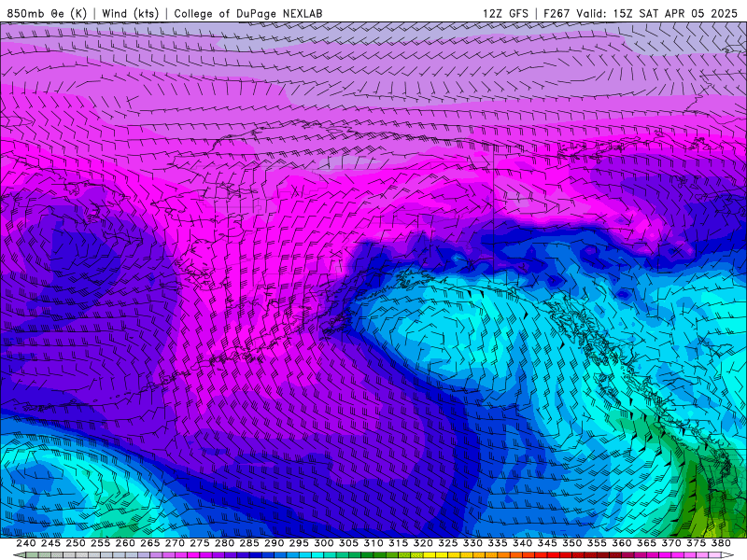Click the right arrow end of color bar
Screen dimensions: 747x560
point(727,555)
